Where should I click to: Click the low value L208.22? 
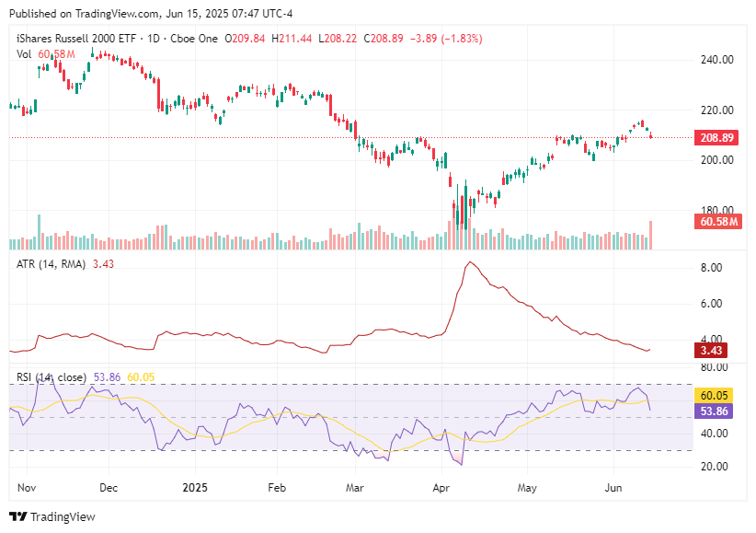pos(338,39)
